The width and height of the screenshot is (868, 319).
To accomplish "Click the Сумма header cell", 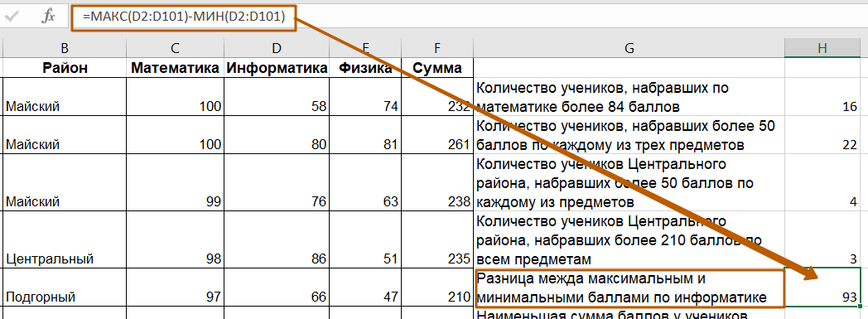I will point(438,68).
